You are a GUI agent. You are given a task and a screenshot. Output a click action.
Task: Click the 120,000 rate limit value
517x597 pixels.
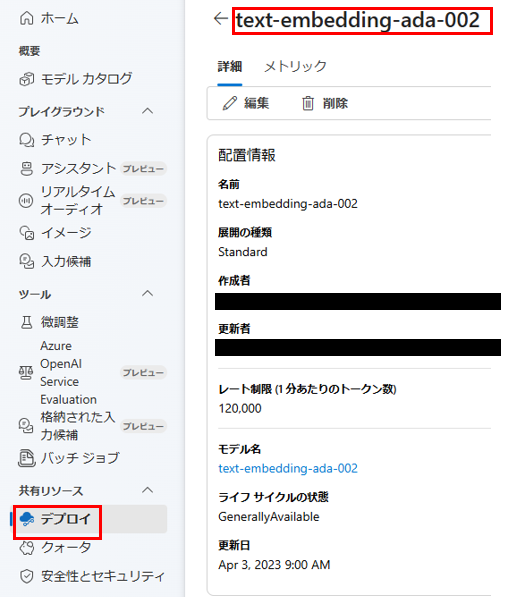click(x=240, y=409)
